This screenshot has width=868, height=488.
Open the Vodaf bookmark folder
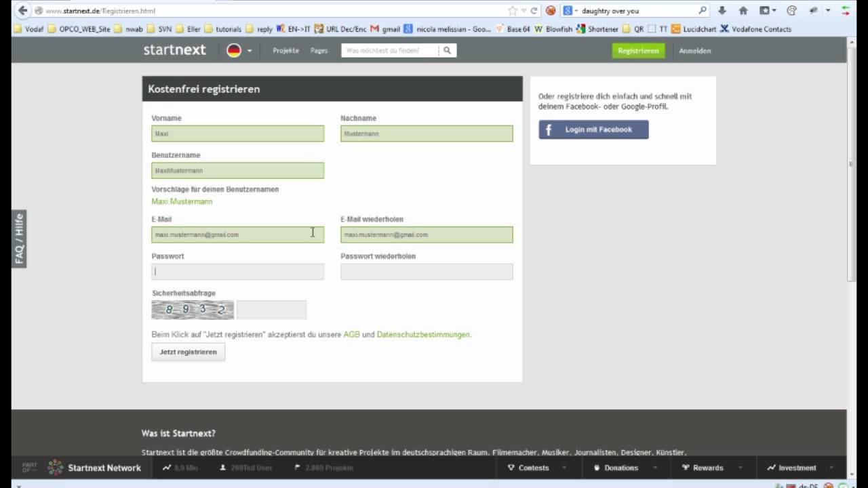(28, 29)
